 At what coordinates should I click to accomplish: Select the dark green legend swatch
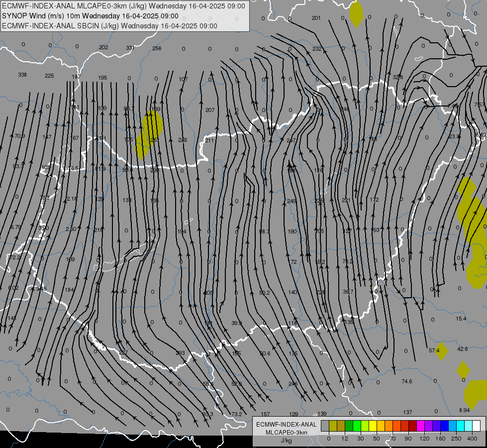[x=349, y=426]
